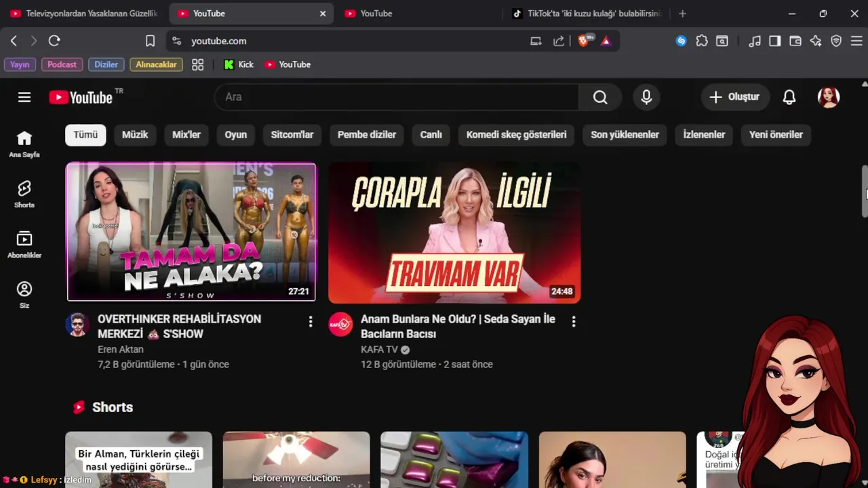Open the Brave music playlist icon

coord(755,41)
